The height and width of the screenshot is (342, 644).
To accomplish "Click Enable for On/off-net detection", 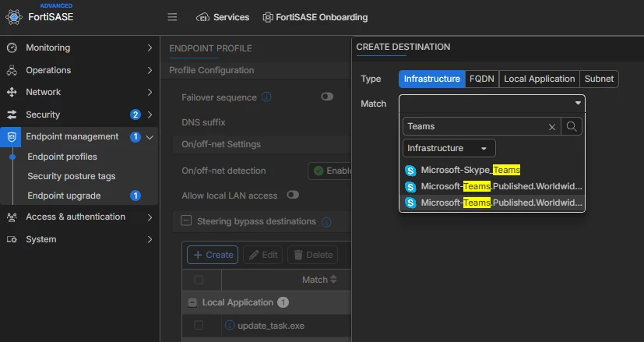I will click(x=329, y=171).
